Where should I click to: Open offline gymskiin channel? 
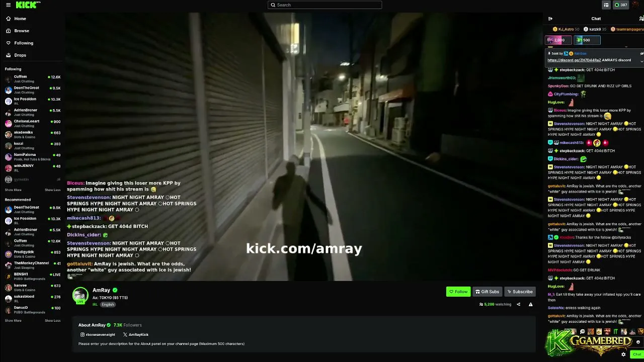pos(32,179)
